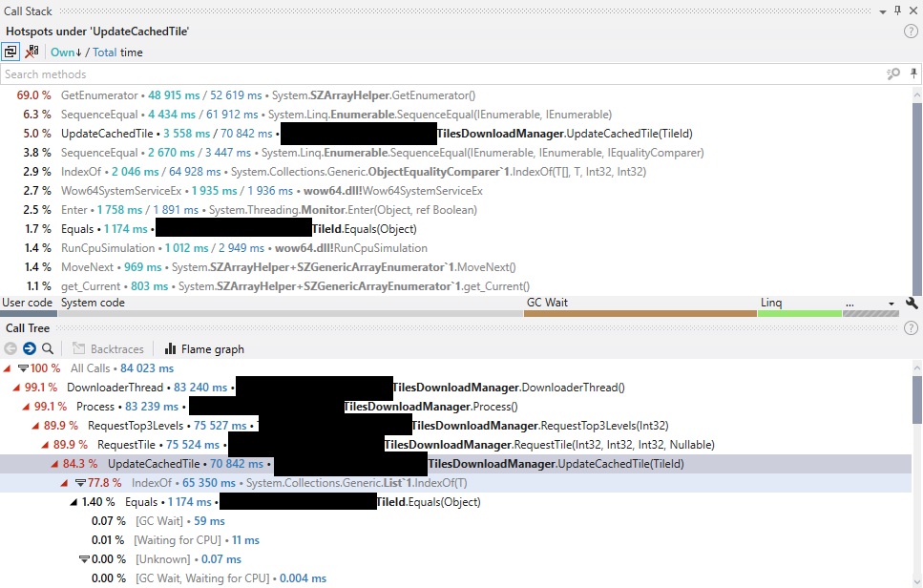The height and width of the screenshot is (588, 923).
Task: Click the help question mark for Call Stack
Action: pos(912,31)
